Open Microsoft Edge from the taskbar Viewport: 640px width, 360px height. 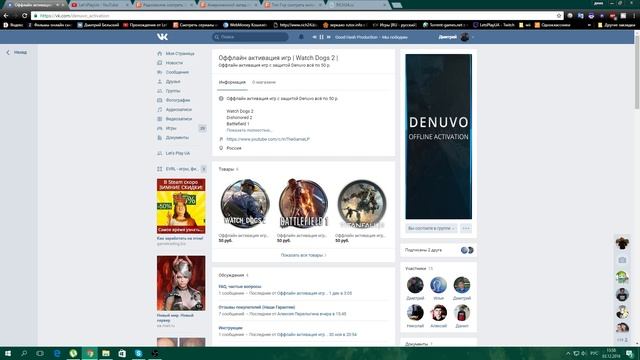57,353
